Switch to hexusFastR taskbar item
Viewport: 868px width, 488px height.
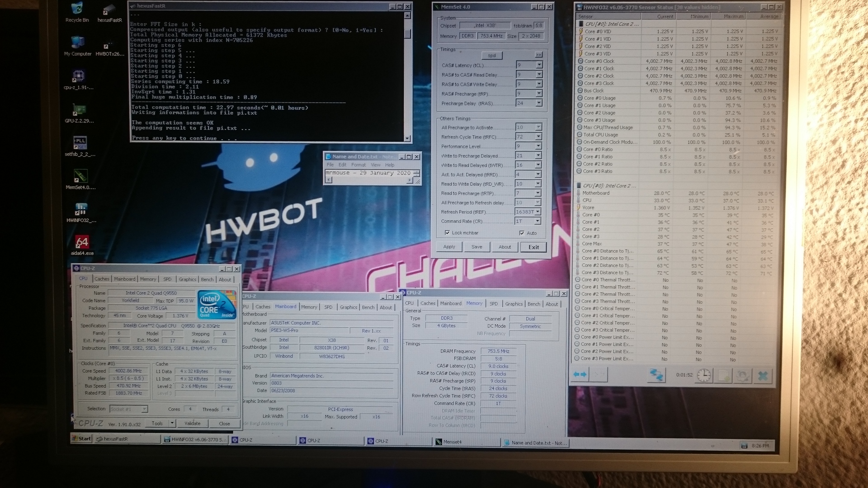point(127,439)
